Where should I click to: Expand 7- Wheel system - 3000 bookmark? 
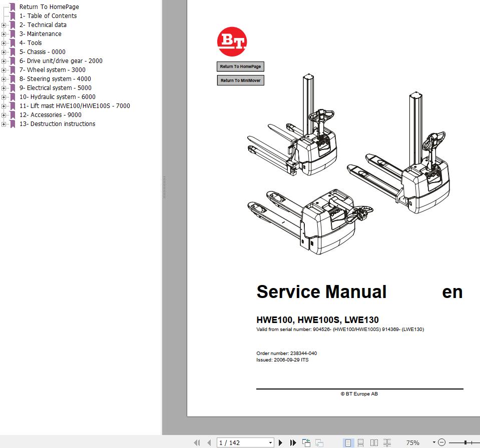click(4, 70)
